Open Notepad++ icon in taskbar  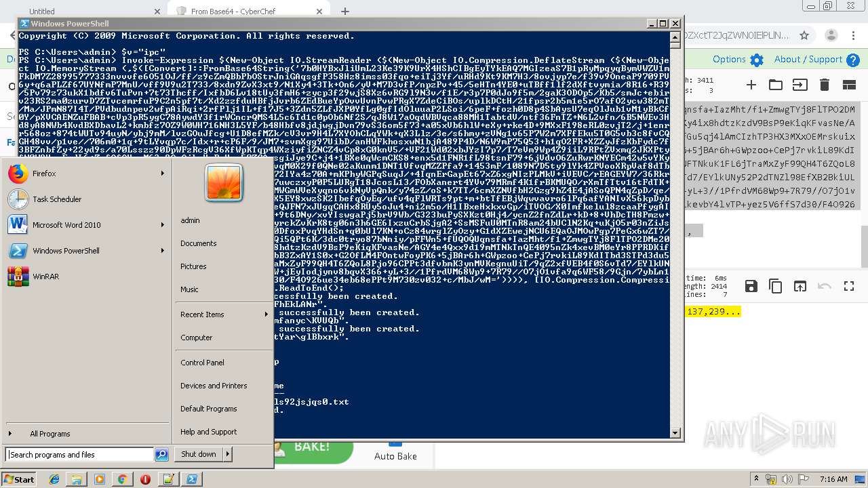[x=167, y=479]
